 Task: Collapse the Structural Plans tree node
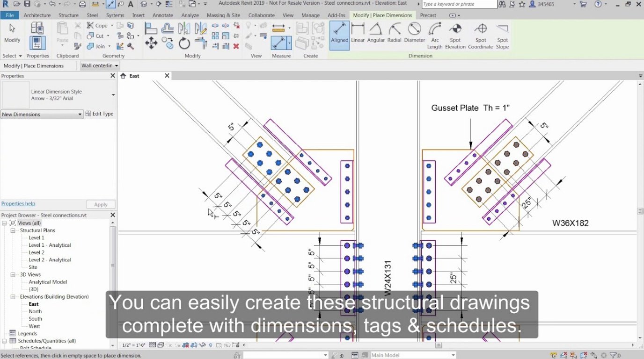(x=13, y=230)
